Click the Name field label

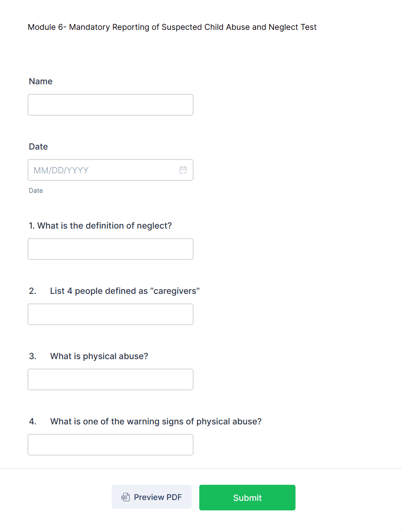(41, 81)
